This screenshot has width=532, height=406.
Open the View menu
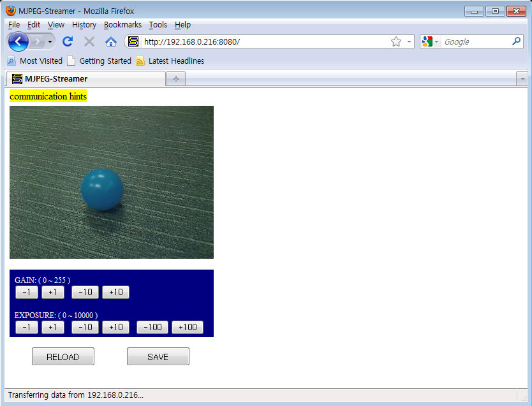[x=56, y=25]
